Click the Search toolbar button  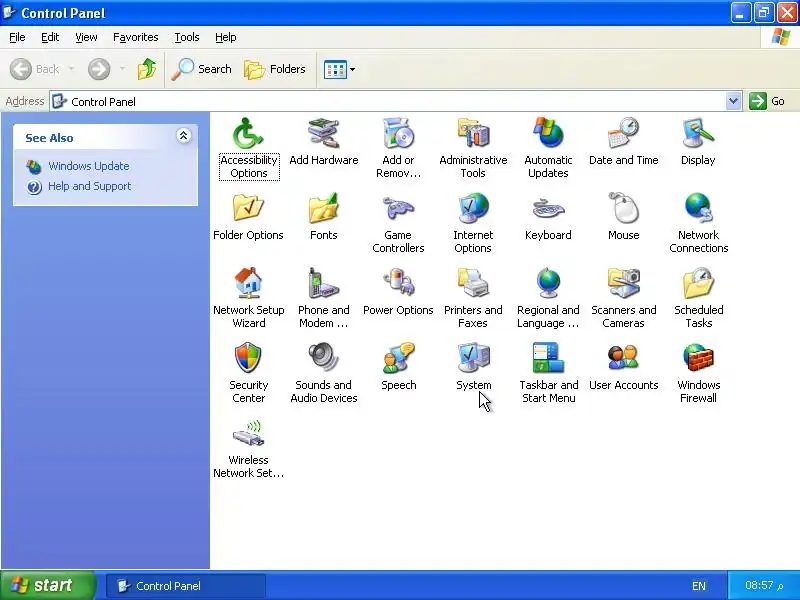[x=202, y=69]
